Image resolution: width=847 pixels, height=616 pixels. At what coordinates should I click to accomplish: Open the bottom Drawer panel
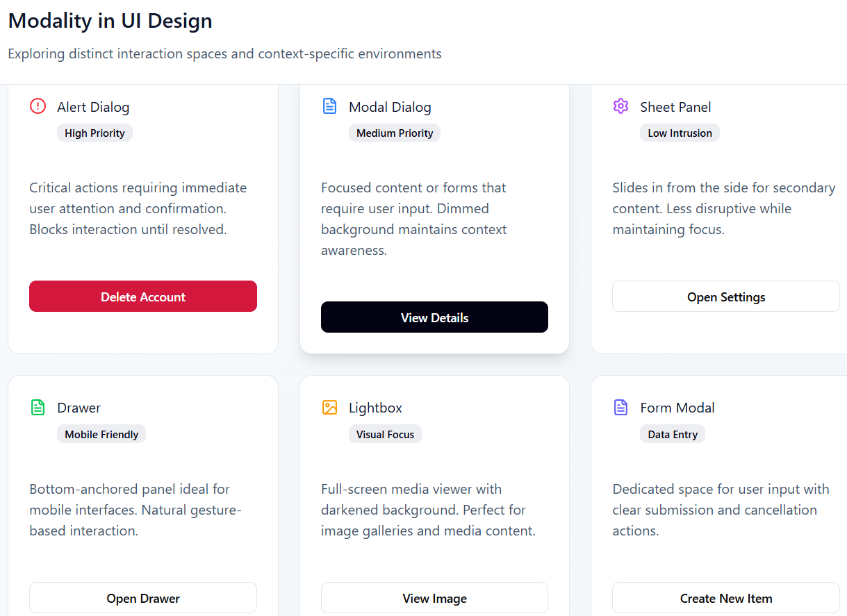143,598
